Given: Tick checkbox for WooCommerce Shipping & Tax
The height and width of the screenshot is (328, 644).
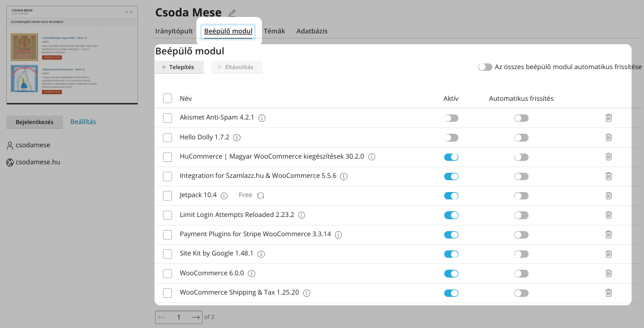Looking at the screenshot, I should tap(168, 293).
